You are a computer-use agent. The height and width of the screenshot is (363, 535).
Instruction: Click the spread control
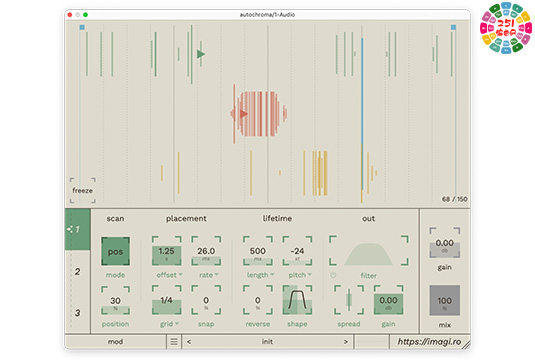pyautogui.click(x=349, y=300)
